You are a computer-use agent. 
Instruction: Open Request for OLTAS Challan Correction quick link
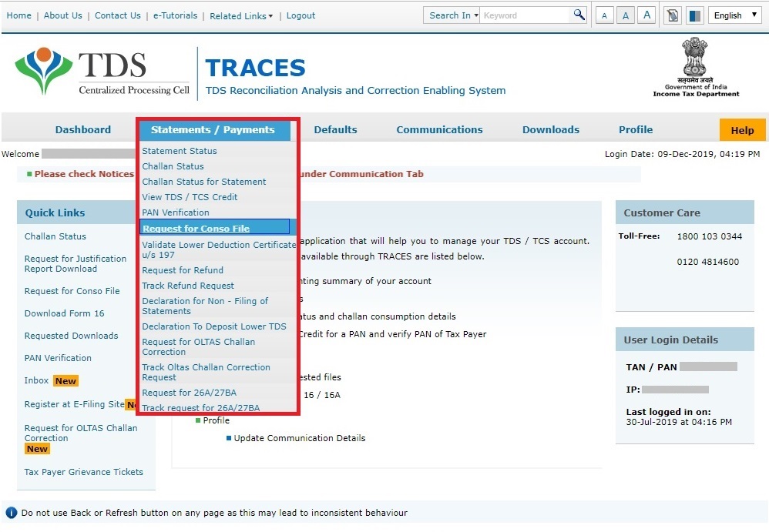81,433
